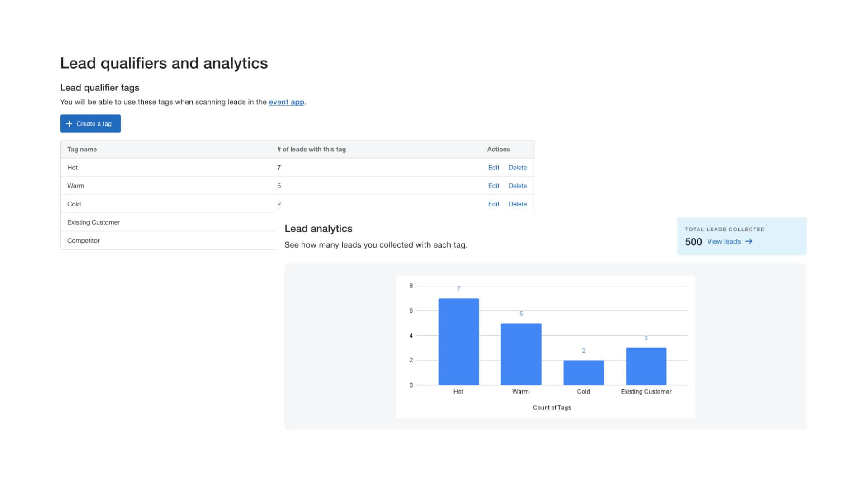
Task: Click the View leads link
Action: (723, 241)
